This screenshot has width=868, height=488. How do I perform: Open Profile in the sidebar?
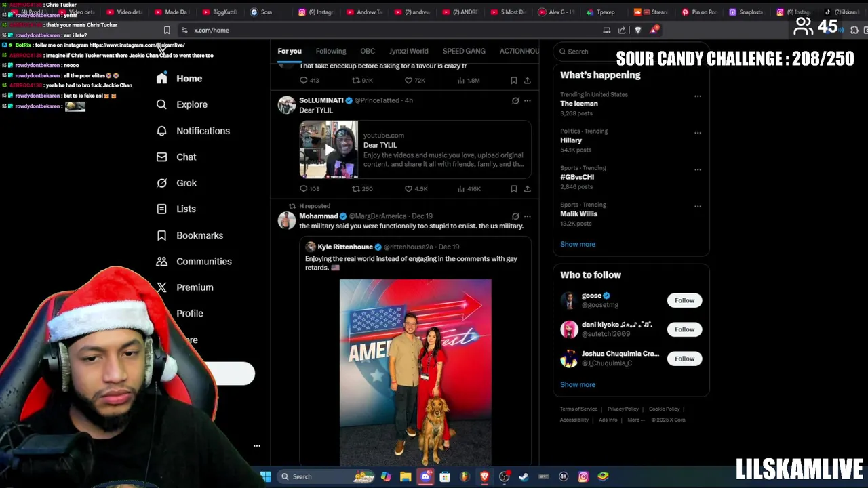point(189,313)
